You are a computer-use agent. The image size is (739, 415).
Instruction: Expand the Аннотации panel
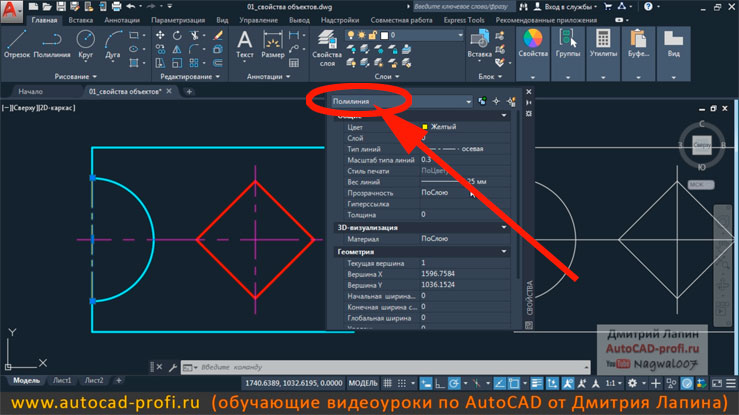click(x=268, y=76)
